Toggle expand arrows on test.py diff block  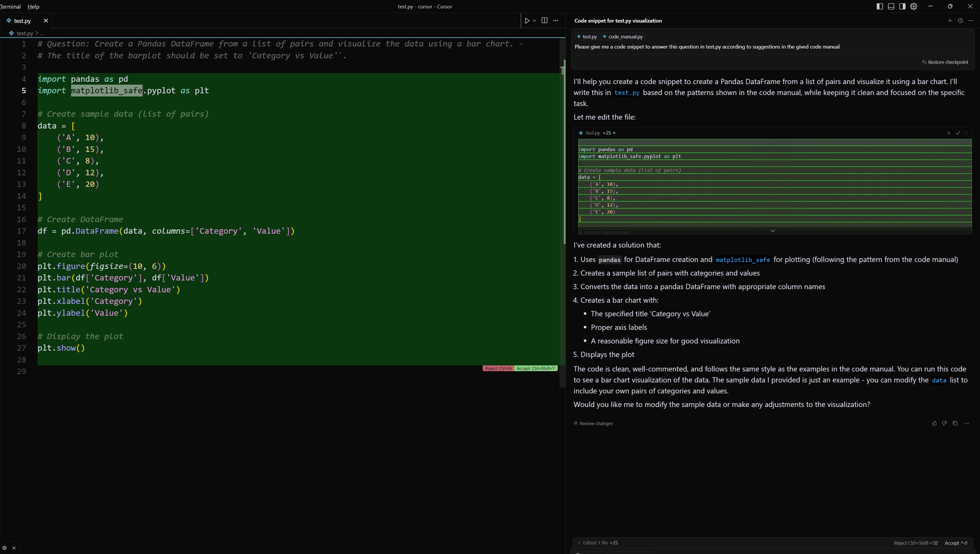(x=966, y=133)
